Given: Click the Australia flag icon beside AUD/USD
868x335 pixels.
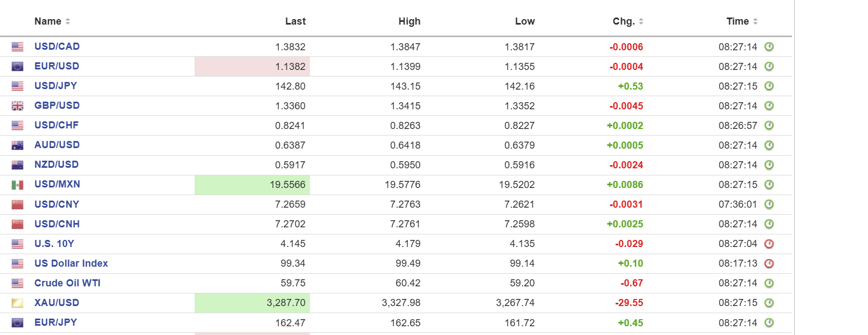Looking at the screenshot, I should pos(17,145).
